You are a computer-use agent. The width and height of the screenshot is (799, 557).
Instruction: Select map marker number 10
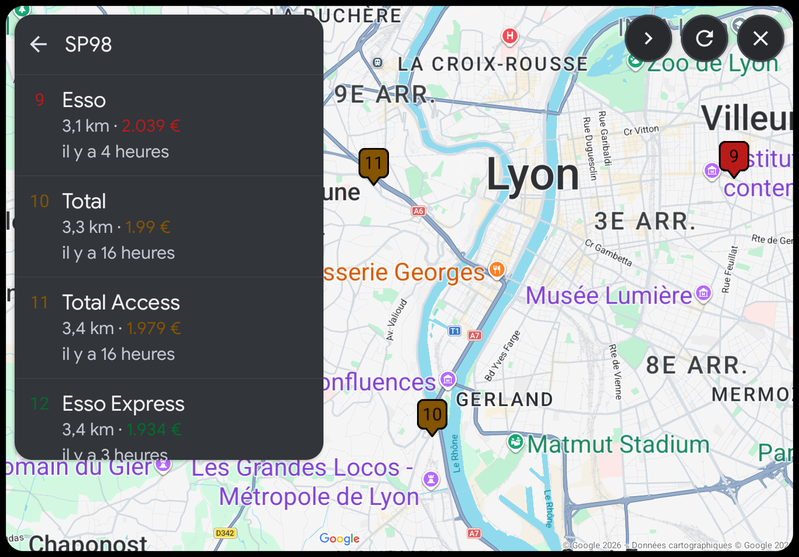(432, 417)
